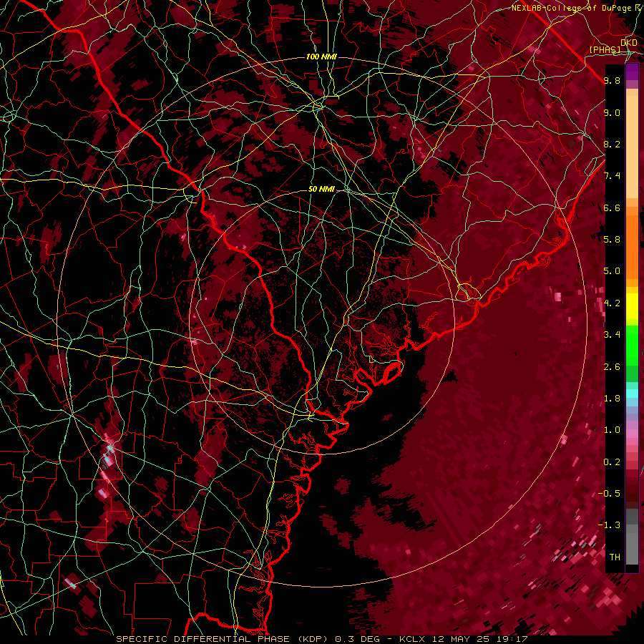The image size is (644, 644).
Task: Click the 1.8 value on the color scale
Action: click(x=612, y=399)
